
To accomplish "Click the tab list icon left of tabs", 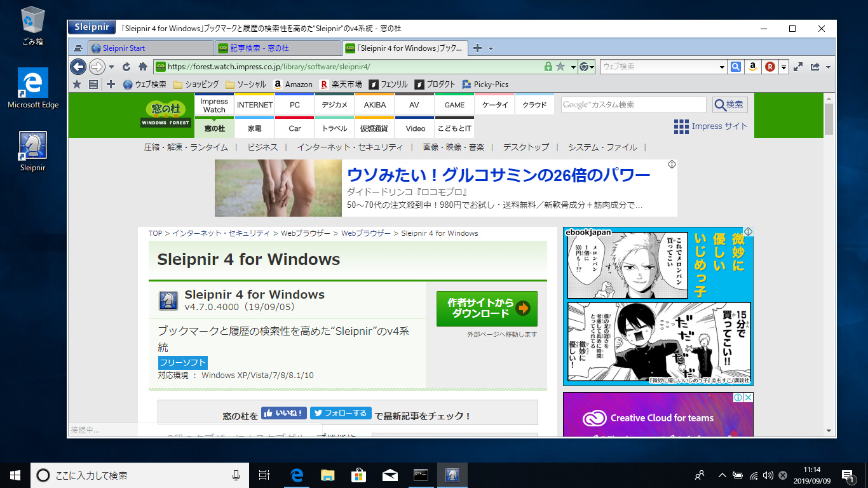I will (78, 48).
